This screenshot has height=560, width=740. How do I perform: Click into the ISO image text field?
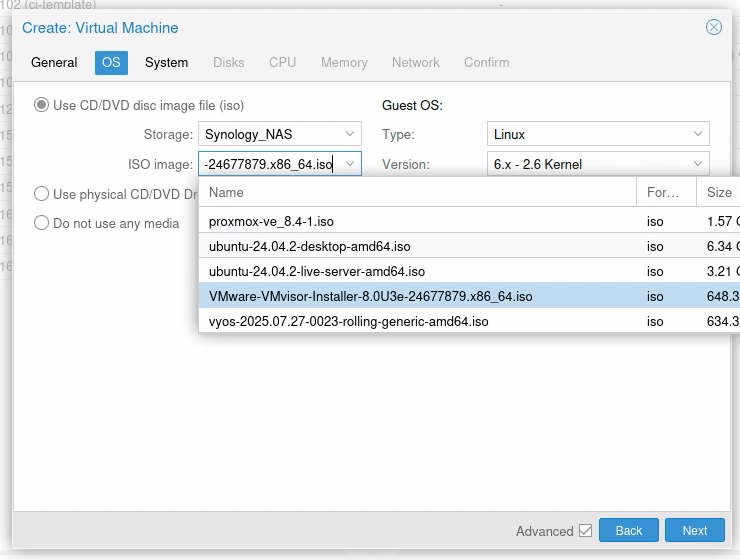269,164
